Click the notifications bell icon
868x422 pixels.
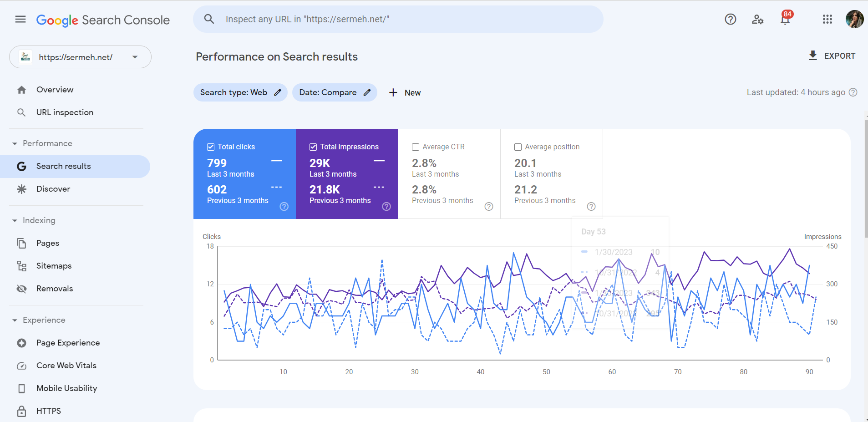tap(785, 20)
